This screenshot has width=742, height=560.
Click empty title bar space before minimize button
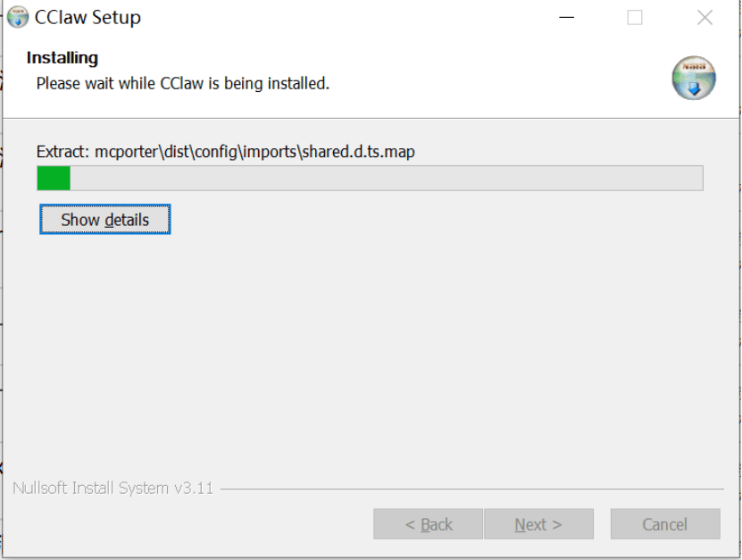[357, 18]
